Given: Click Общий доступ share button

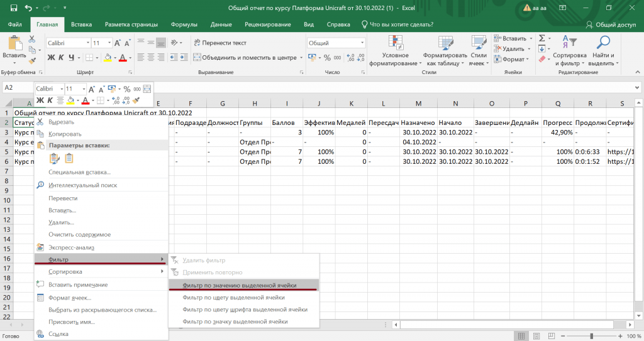Looking at the screenshot, I should tap(611, 24).
